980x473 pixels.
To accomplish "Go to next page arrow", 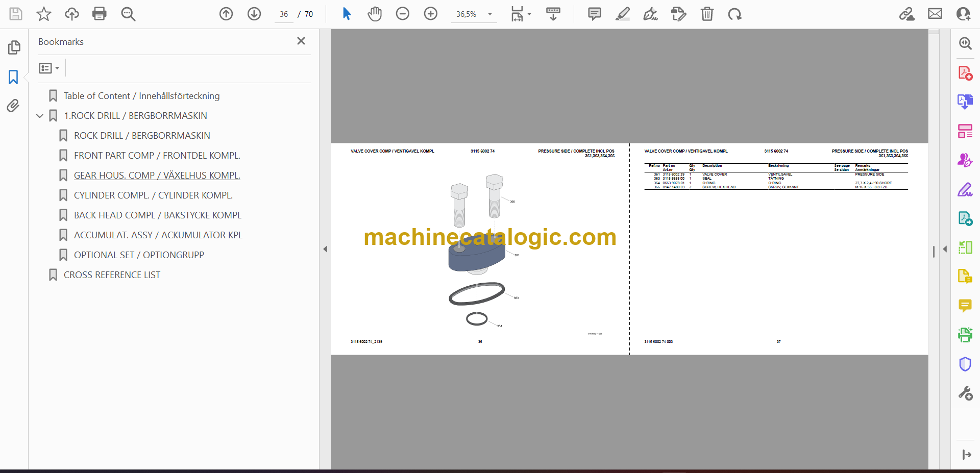I will pyautogui.click(x=254, y=14).
